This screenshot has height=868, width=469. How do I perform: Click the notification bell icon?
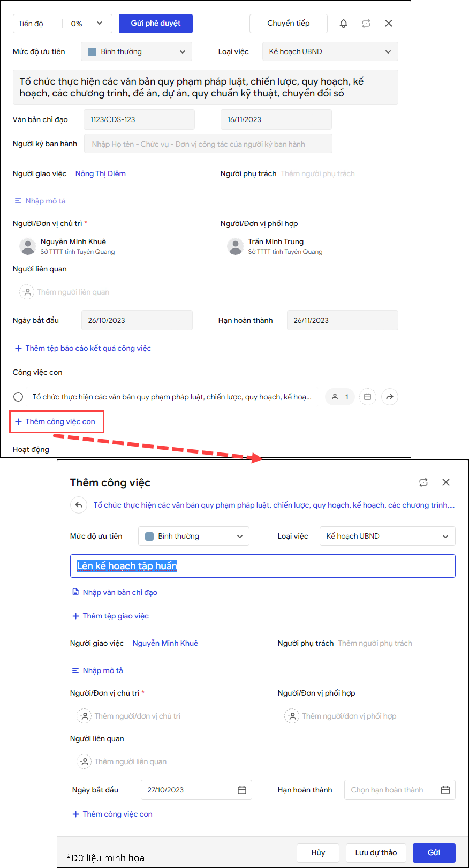(x=344, y=24)
